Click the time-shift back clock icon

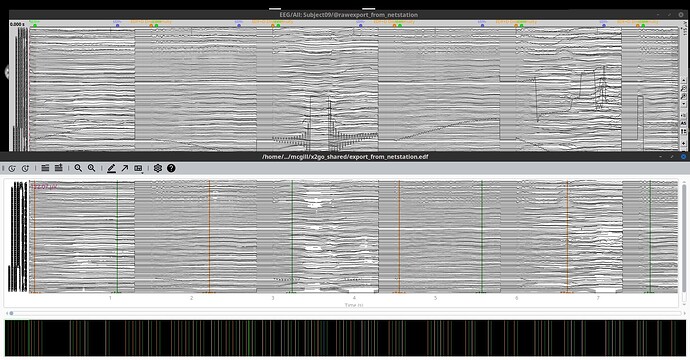coord(12,168)
